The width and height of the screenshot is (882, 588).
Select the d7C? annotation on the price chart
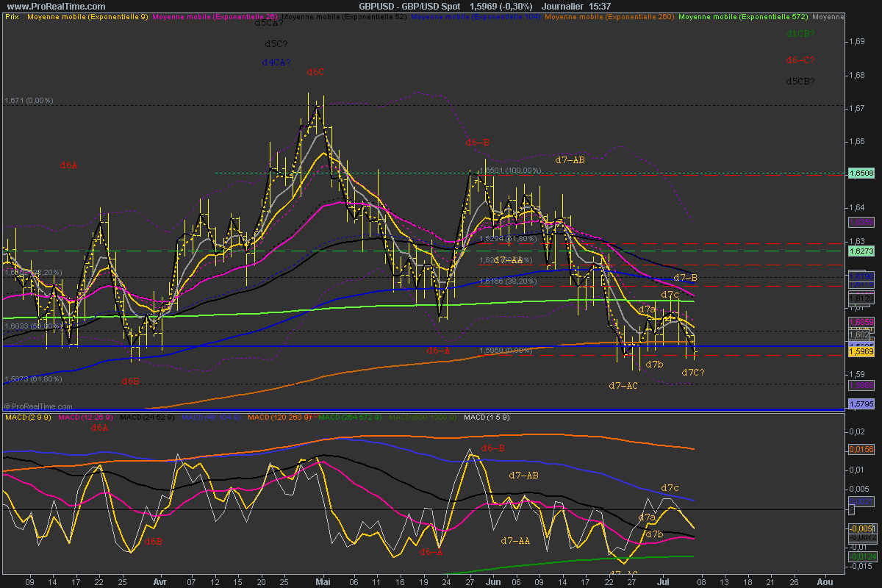(x=692, y=373)
